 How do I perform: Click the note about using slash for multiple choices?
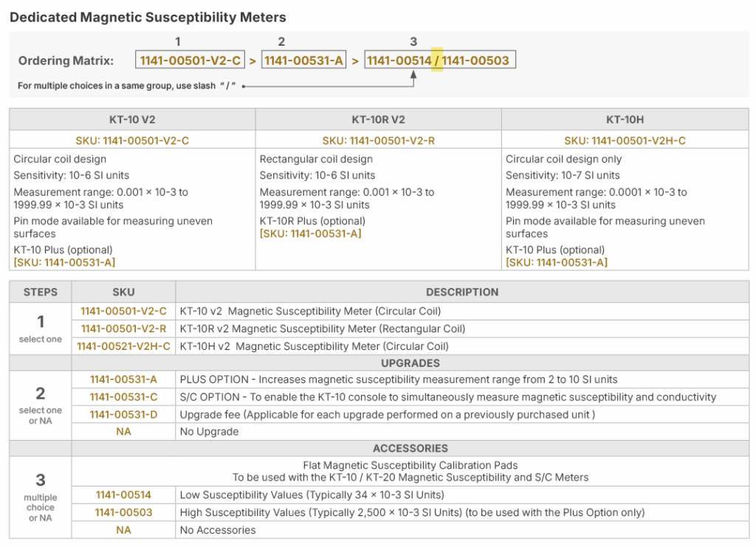click(126, 86)
